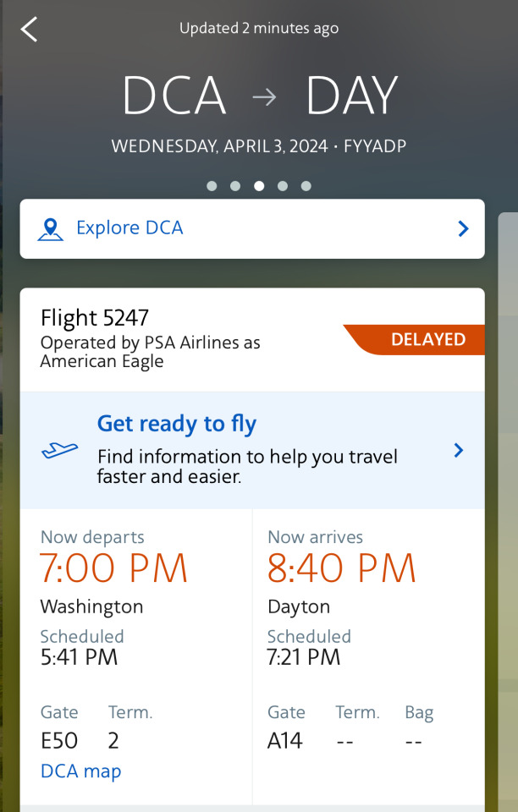The width and height of the screenshot is (518, 812).
Task: Tap the Explore DCA label
Action: (x=129, y=228)
